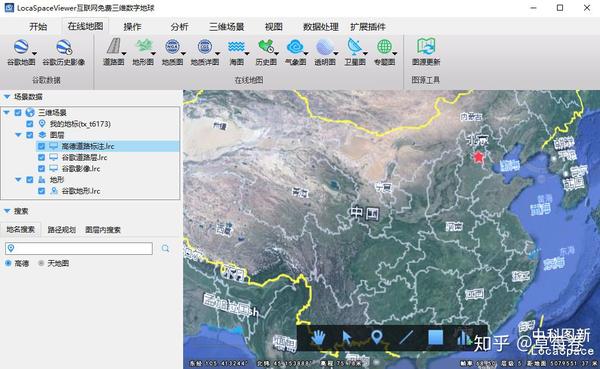The width and height of the screenshot is (600, 369).
Task: Open the 路径规划 route planning tab
Action: 62,230
